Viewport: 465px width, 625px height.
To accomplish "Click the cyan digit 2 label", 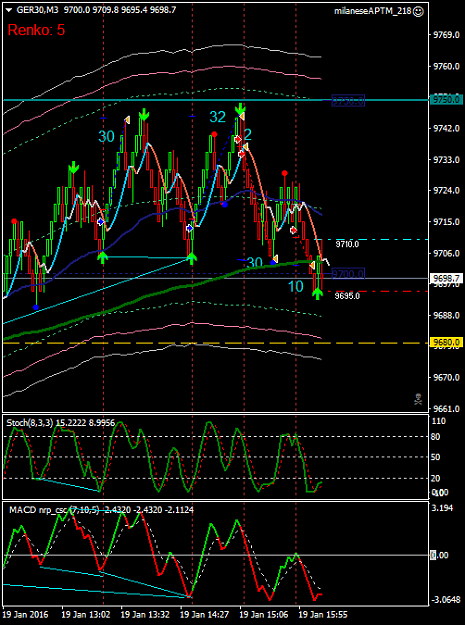I will [x=247, y=136].
